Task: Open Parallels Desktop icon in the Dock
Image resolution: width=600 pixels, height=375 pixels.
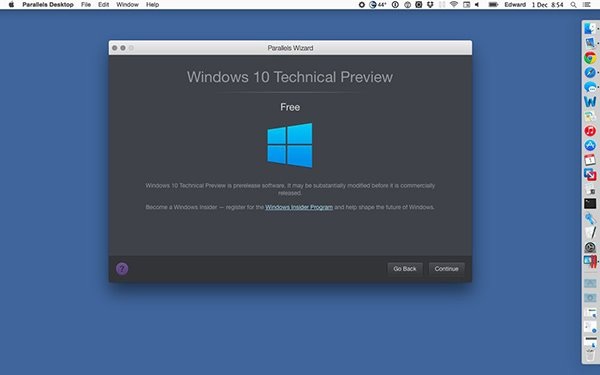Action: pos(590,262)
